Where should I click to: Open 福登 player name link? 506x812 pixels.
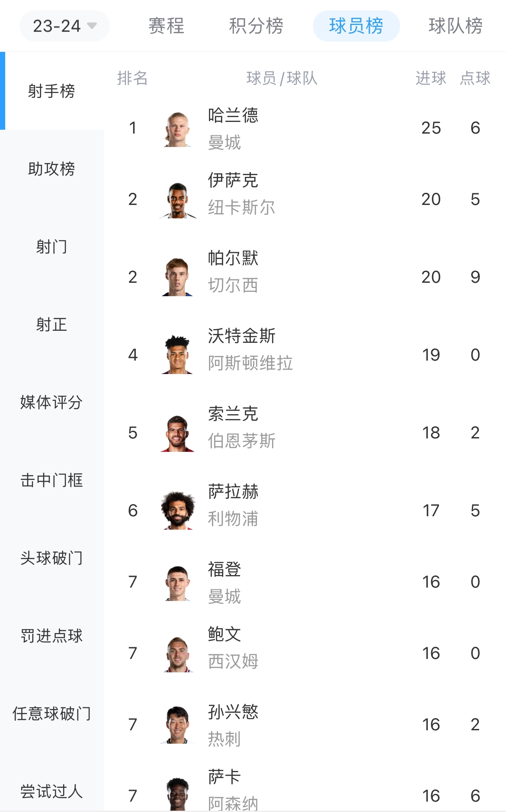[224, 569]
